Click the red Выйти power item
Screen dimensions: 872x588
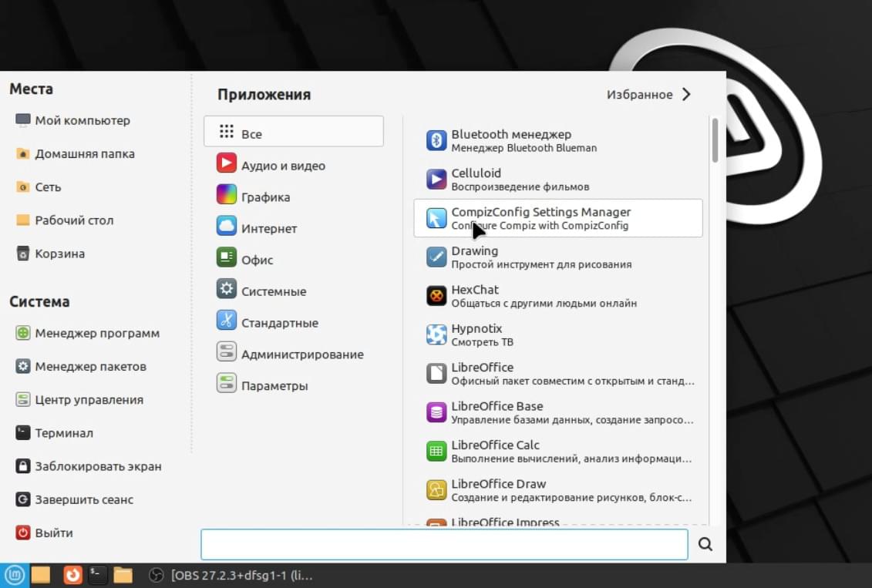pos(45,533)
